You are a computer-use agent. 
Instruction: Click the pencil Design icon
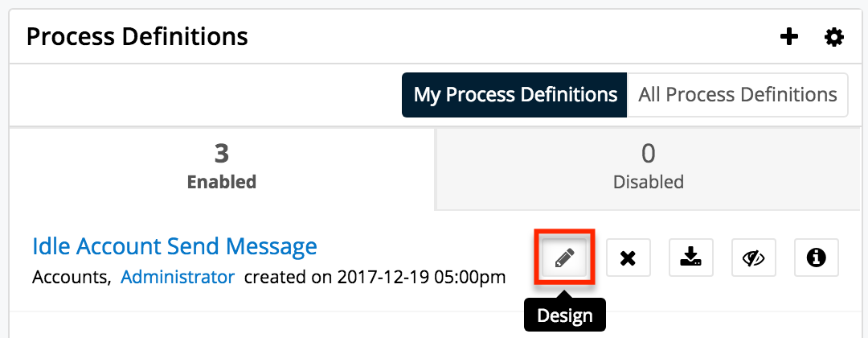click(564, 258)
